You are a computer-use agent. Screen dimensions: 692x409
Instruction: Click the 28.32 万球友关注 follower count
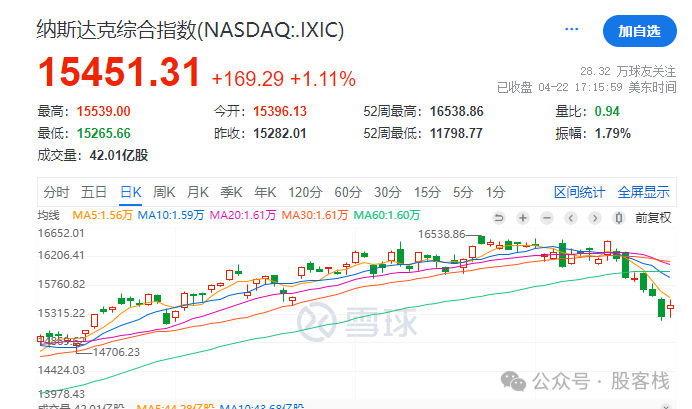pos(628,71)
